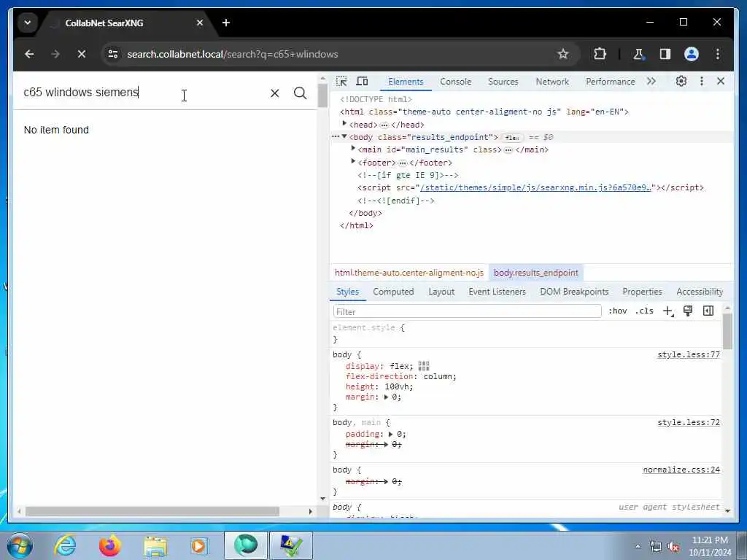The height and width of the screenshot is (560, 747).
Task: Open a new browser tab
Action: tap(226, 23)
